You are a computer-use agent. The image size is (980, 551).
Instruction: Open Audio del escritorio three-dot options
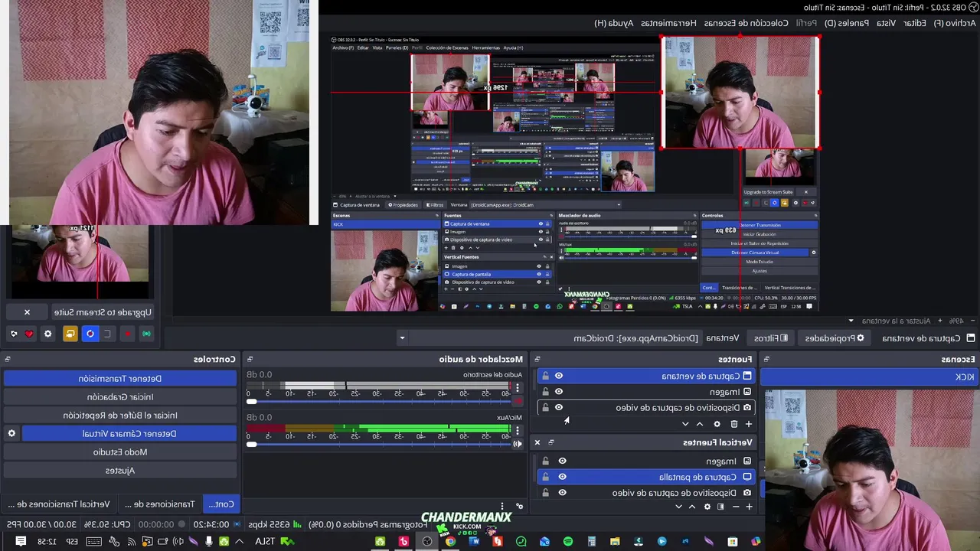click(518, 388)
